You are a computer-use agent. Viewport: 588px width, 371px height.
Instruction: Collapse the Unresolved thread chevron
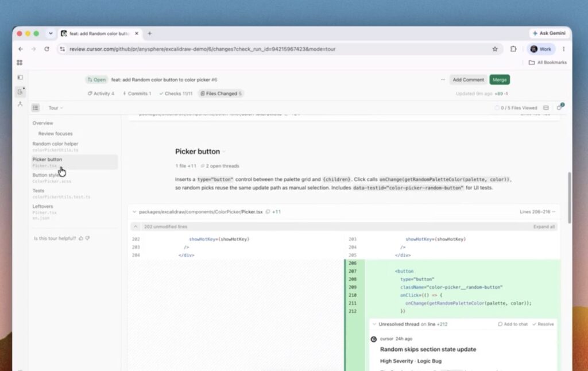(x=374, y=324)
